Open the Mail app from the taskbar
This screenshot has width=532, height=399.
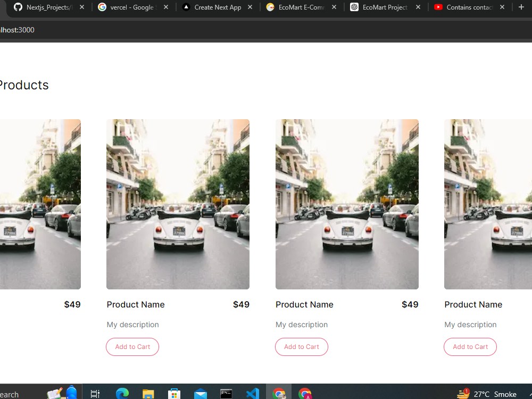[200, 394]
